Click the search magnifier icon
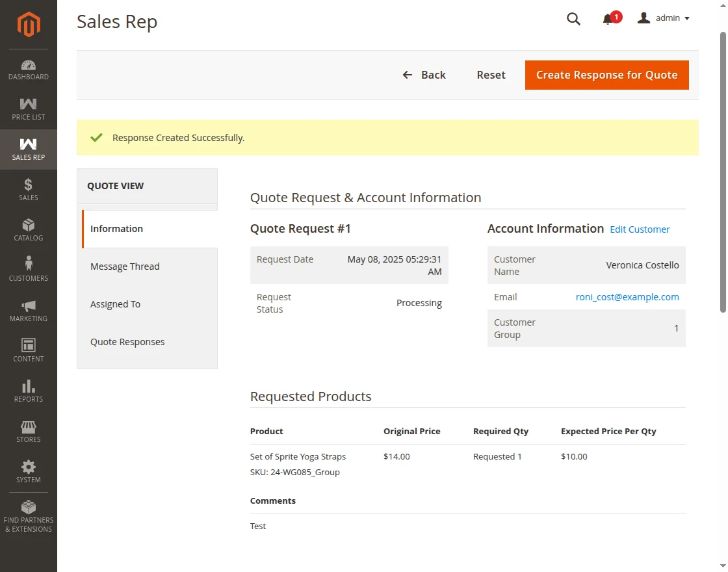The width and height of the screenshot is (728, 572). (x=573, y=19)
